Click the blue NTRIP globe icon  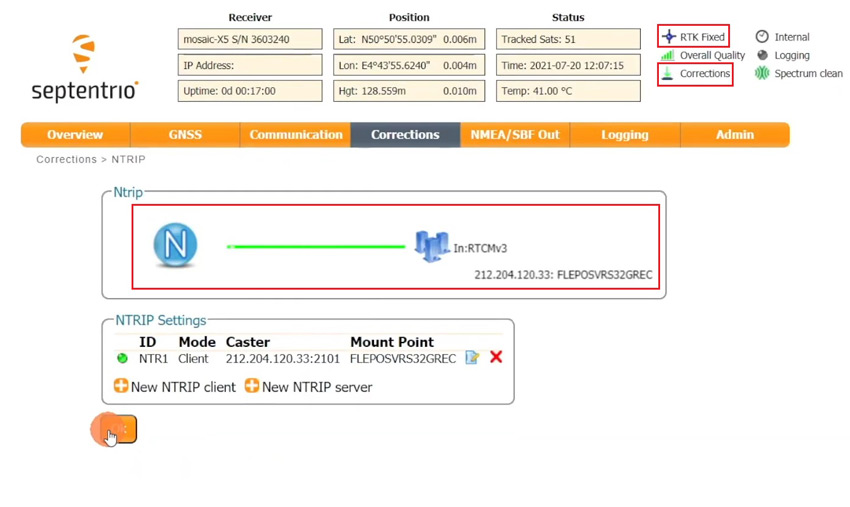[x=175, y=245]
